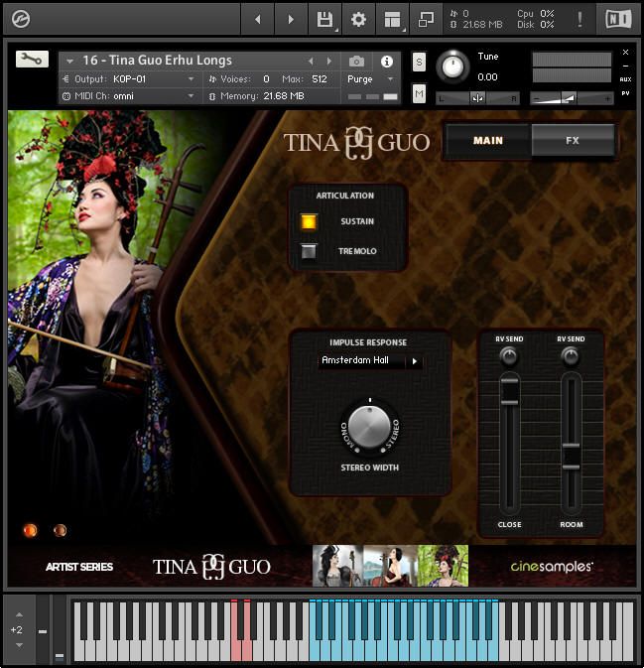This screenshot has width=644, height=668.
Task: Click the minimized view window icon
Action: [426, 19]
